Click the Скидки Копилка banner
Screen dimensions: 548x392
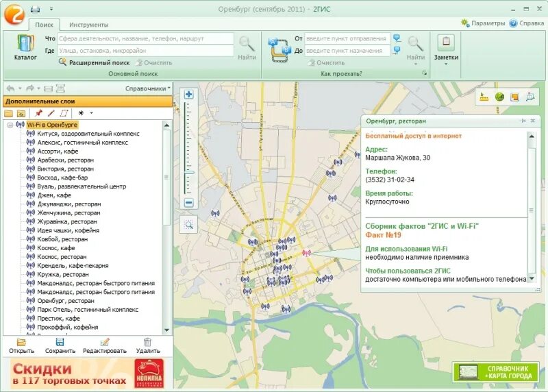[88, 373]
